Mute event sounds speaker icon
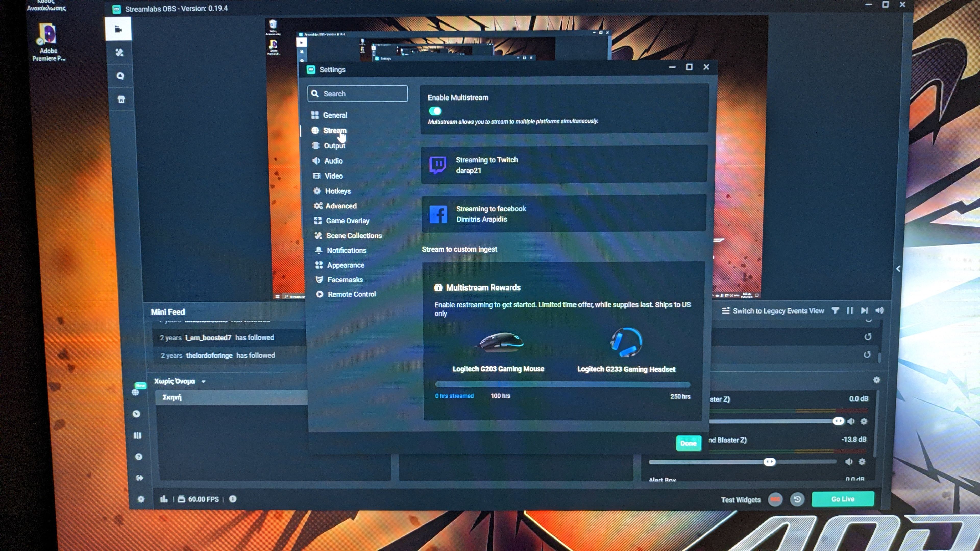 pos(879,311)
